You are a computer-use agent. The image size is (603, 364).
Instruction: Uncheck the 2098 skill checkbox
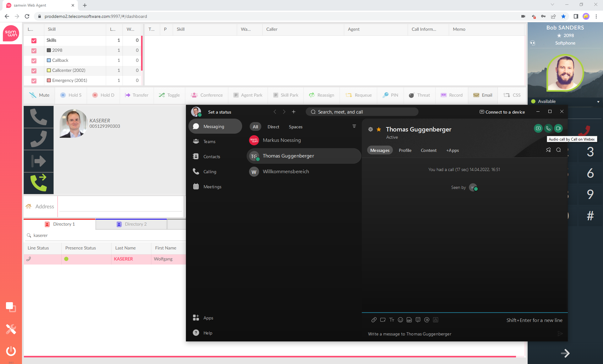34,51
